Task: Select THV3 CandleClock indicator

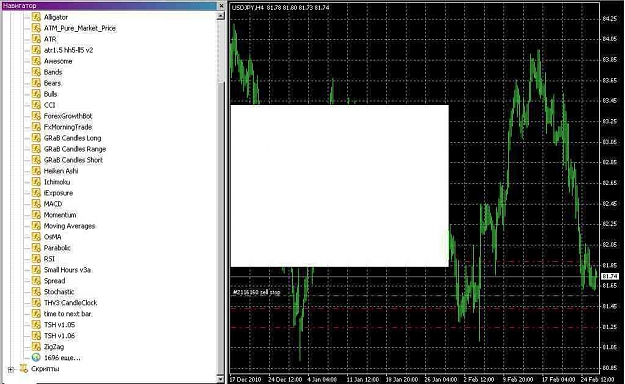Action: pyautogui.click(x=70, y=303)
